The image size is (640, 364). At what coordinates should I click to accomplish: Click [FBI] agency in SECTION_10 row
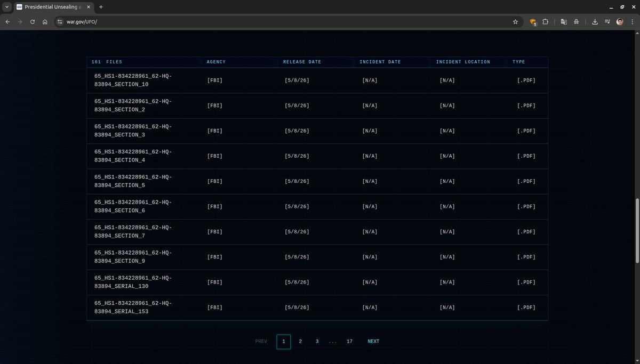[215, 80]
